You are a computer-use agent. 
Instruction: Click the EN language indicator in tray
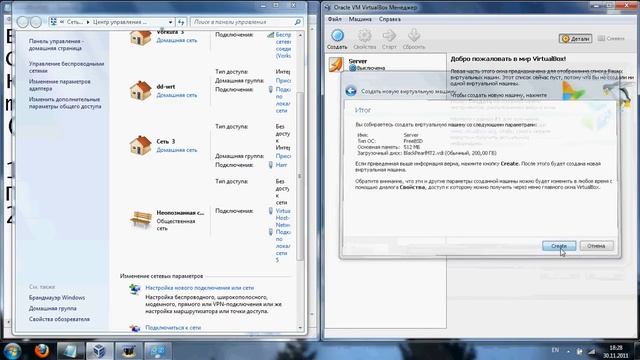[x=555, y=350]
